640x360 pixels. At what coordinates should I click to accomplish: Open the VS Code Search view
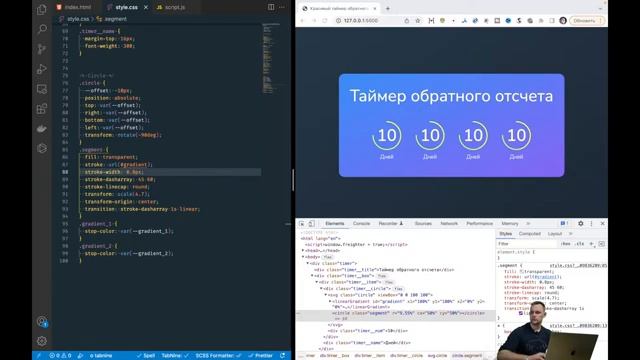[42, 29]
